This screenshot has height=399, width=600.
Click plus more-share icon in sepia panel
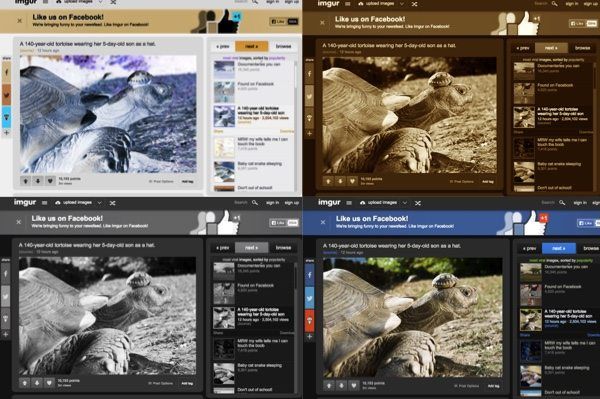point(310,134)
